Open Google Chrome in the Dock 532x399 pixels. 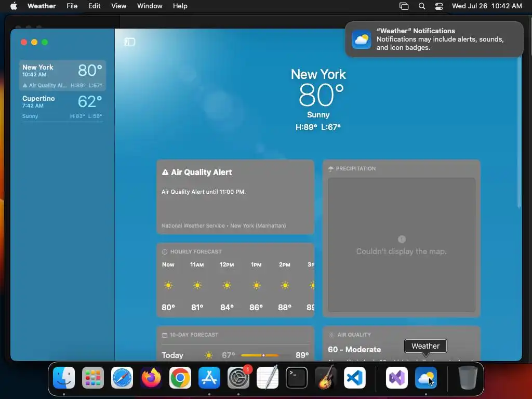[x=180, y=378]
